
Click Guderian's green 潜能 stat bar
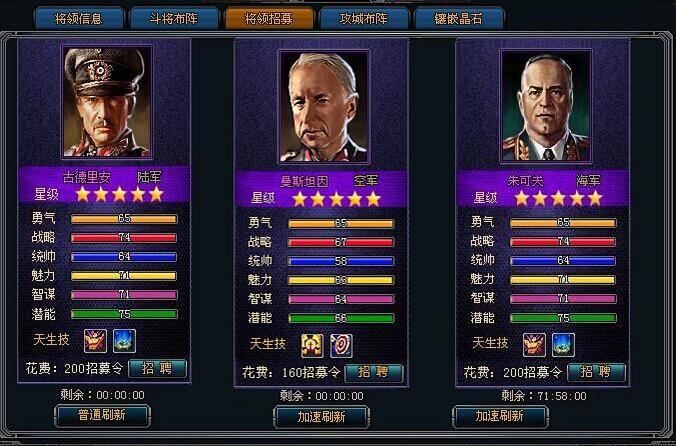[x=124, y=314]
